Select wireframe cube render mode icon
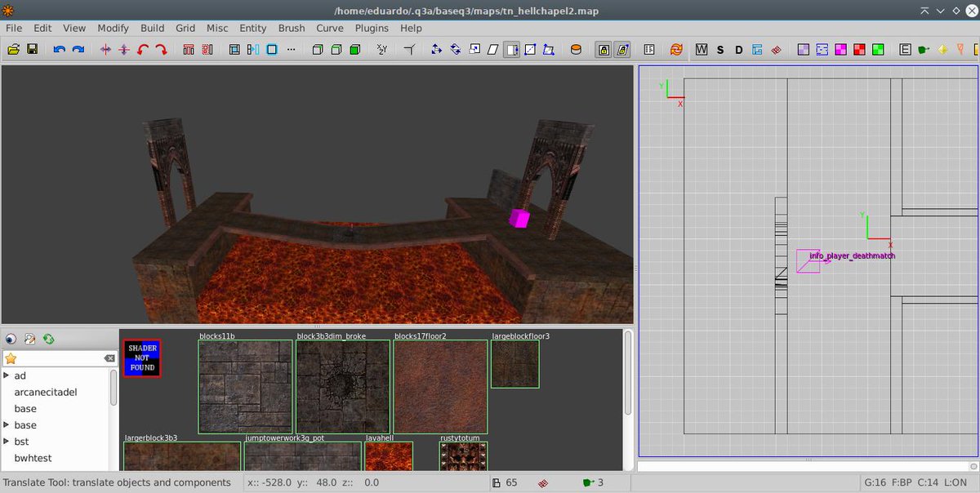 click(318, 50)
